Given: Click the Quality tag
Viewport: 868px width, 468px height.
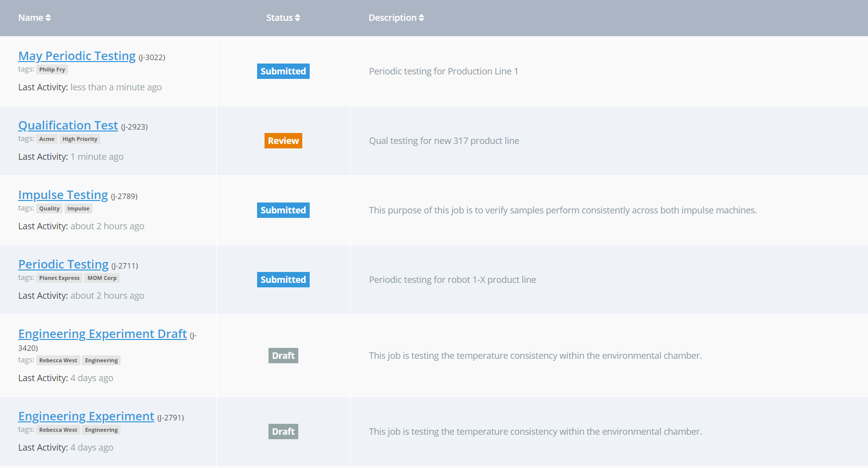Looking at the screenshot, I should tap(49, 208).
